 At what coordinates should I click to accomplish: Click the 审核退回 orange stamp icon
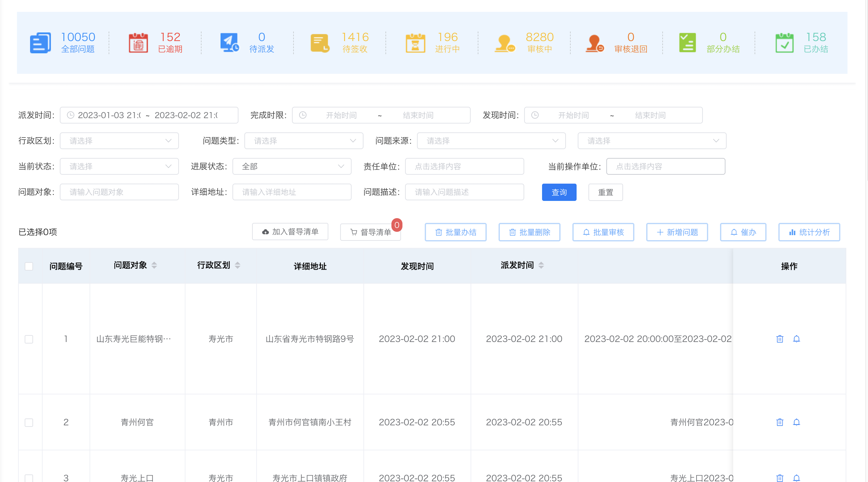595,43
